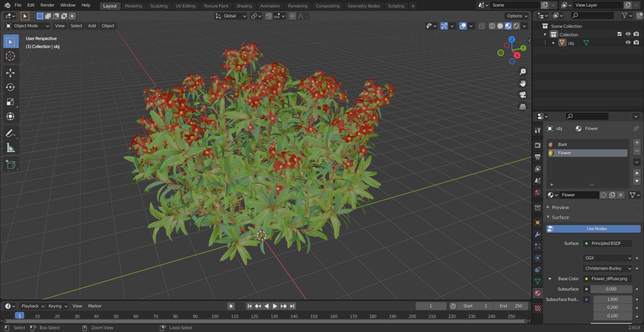The width and height of the screenshot is (644, 332).
Task: Open the File menu
Action: pos(17,5)
